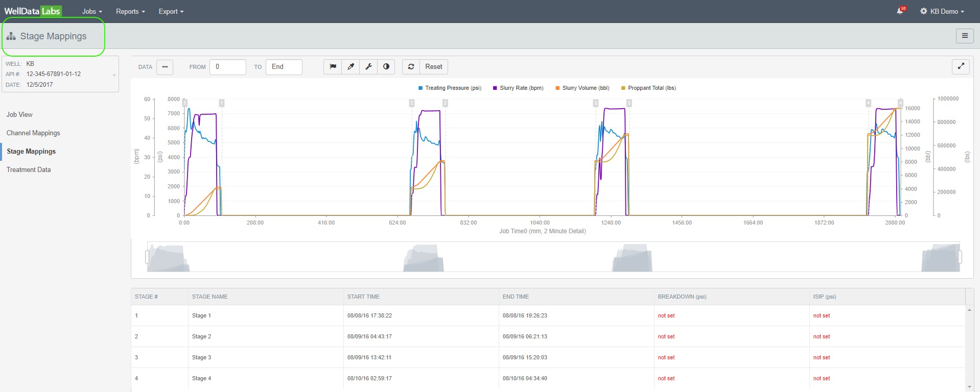Select the eyedropper color tool
The image size is (980, 392).
coord(351,67)
